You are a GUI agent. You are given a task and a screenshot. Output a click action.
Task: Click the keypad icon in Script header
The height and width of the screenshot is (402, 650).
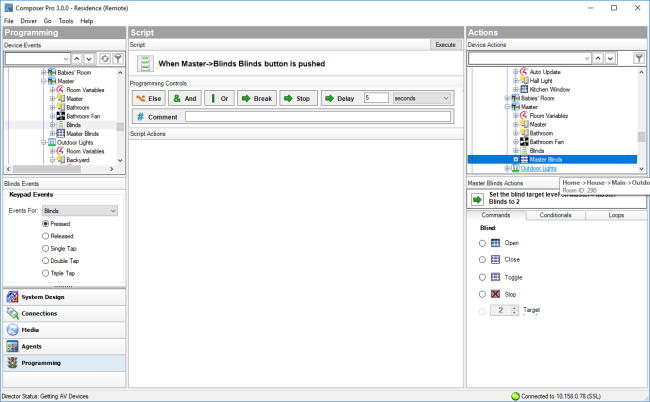click(x=145, y=64)
